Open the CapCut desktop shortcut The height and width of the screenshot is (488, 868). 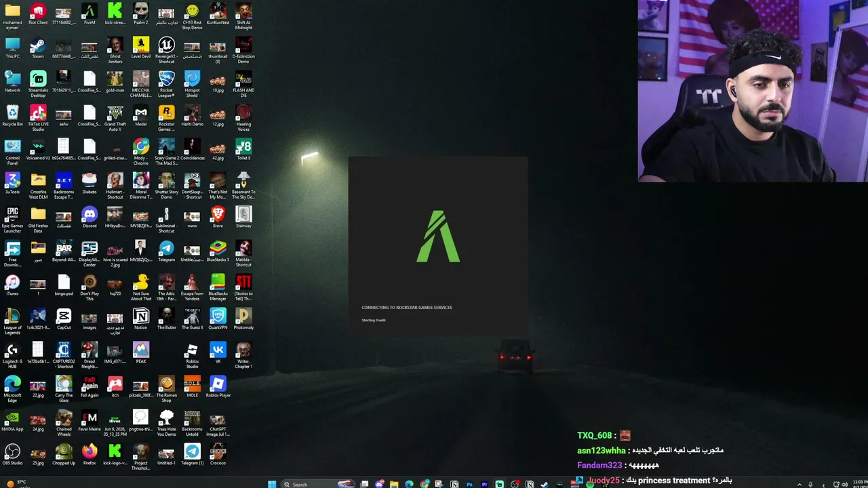64,319
